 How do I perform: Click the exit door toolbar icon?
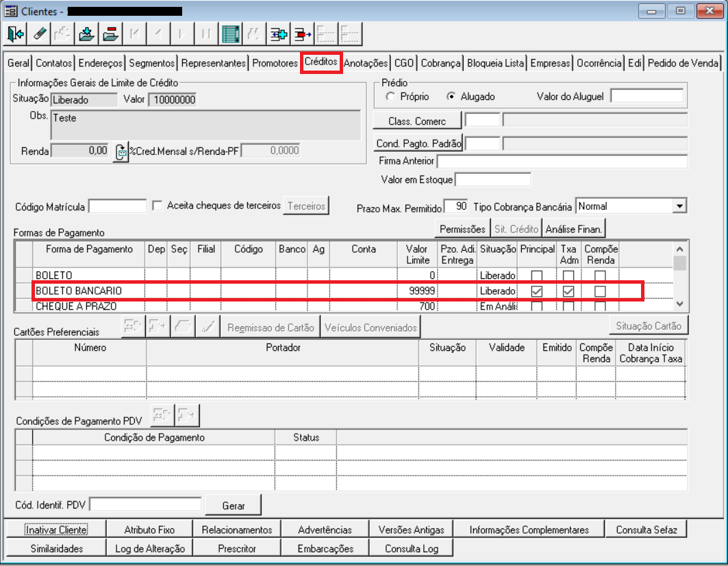(15, 34)
